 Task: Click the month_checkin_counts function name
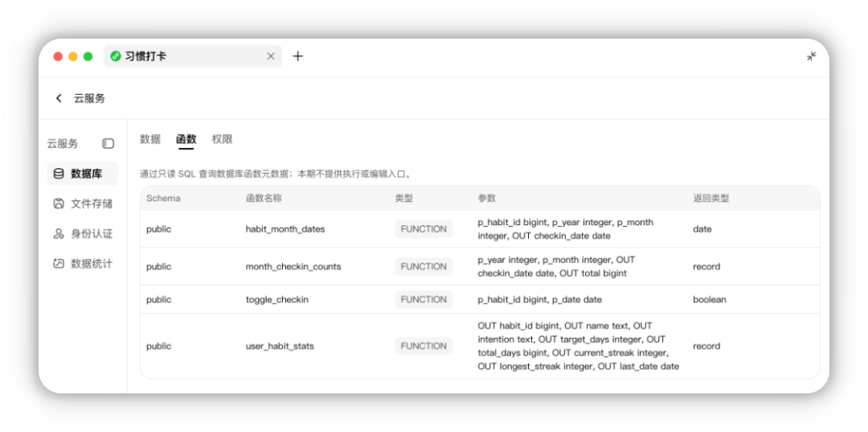tap(293, 266)
